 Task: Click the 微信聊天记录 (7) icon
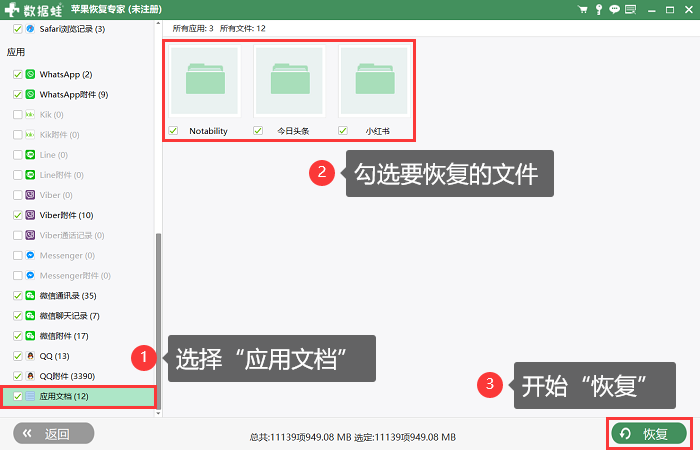[x=30, y=315]
